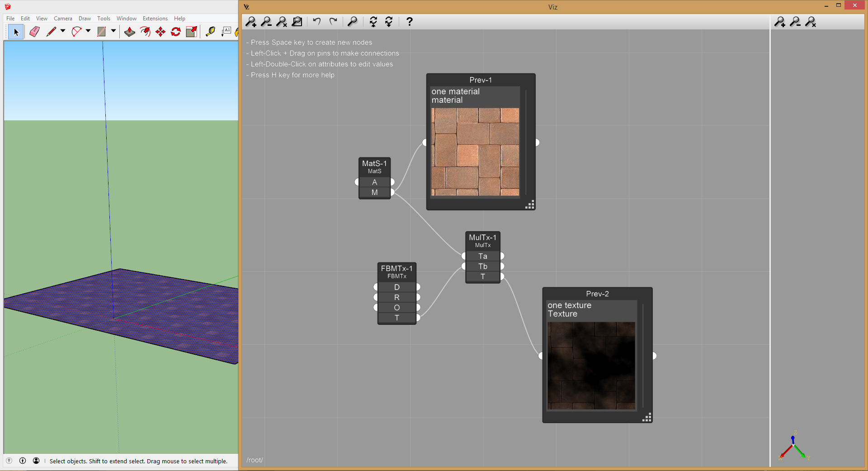Expand the pencil line tool dropdown arrow
This screenshot has height=471, width=868.
tap(63, 31)
